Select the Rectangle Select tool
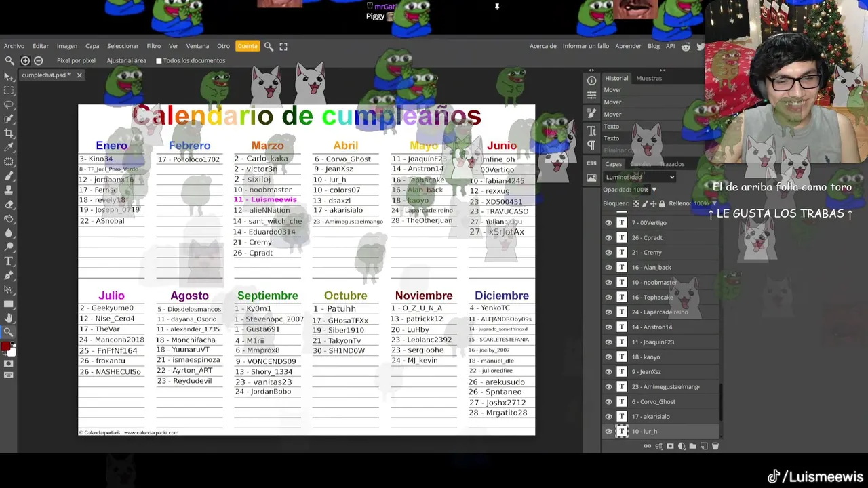Image resolution: width=868 pixels, height=488 pixels. click(x=9, y=91)
